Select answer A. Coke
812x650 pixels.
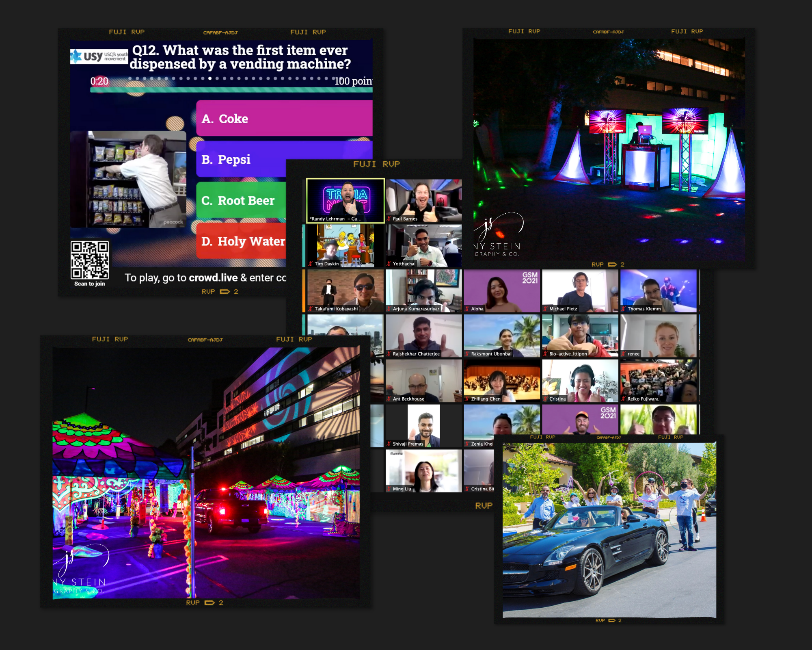point(284,118)
